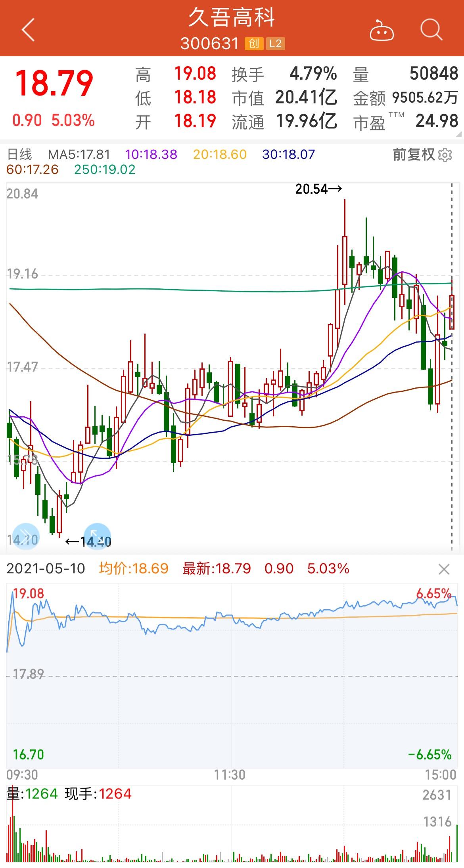Tap the fullscreen expand circle button
The image size is (464, 868).
(x=97, y=536)
